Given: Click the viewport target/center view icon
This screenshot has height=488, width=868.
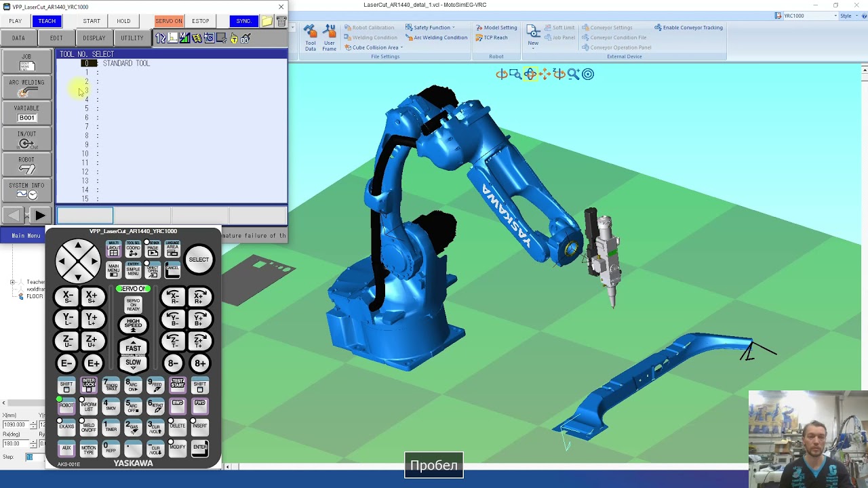Looking at the screenshot, I should tap(588, 74).
